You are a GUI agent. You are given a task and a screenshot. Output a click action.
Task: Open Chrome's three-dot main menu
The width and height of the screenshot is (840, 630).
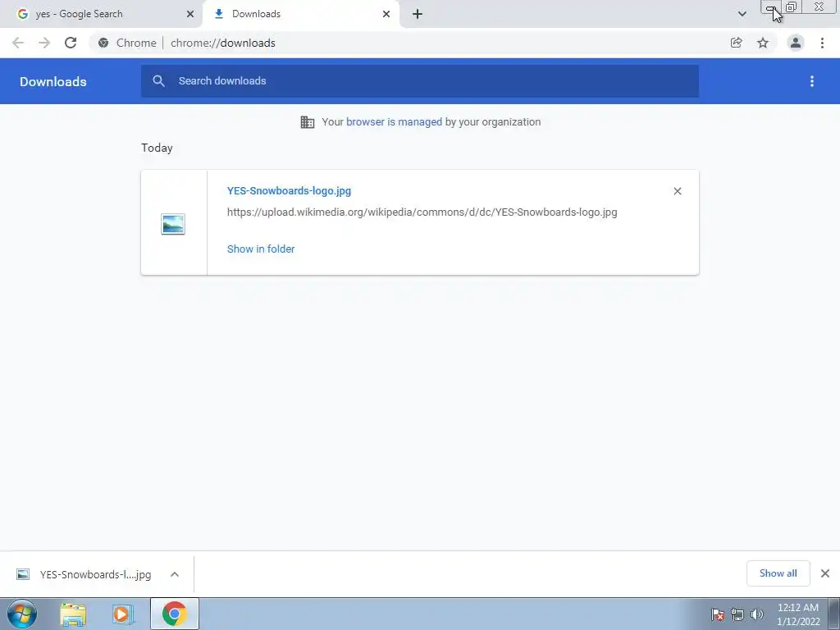pyautogui.click(x=822, y=43)
